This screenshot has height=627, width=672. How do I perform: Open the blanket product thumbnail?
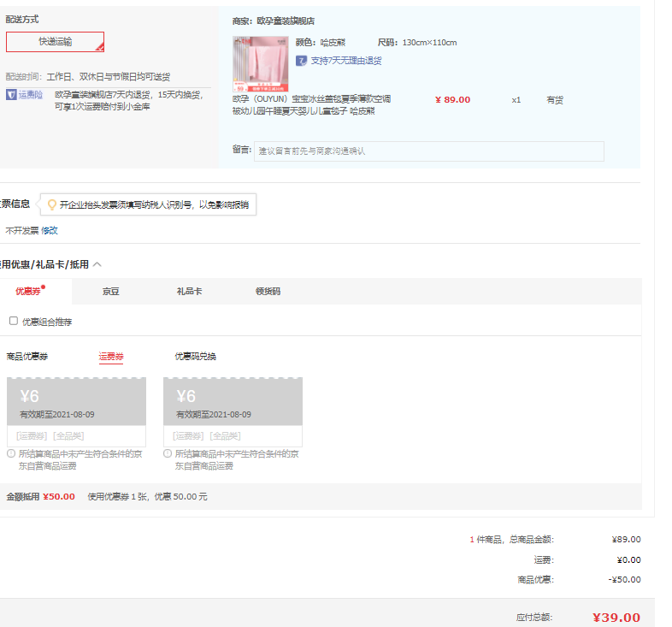(261, 64)
